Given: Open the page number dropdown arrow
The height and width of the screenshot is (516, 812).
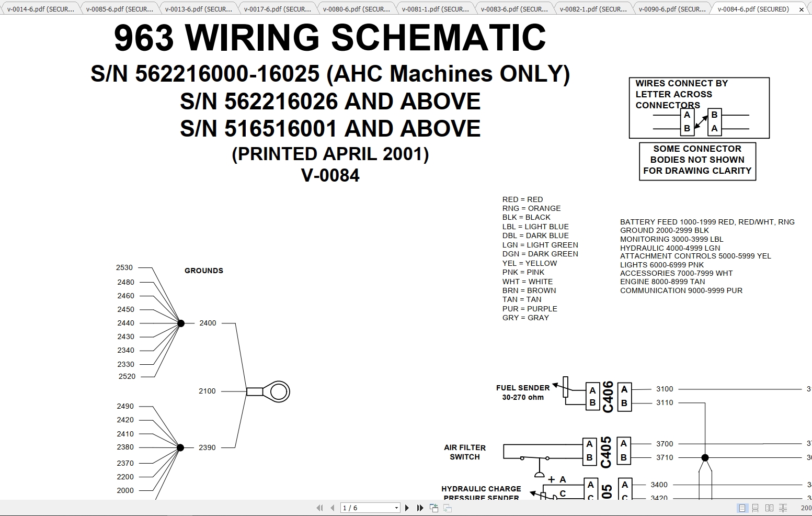Looking at the screenshot, I should (396, 508).
